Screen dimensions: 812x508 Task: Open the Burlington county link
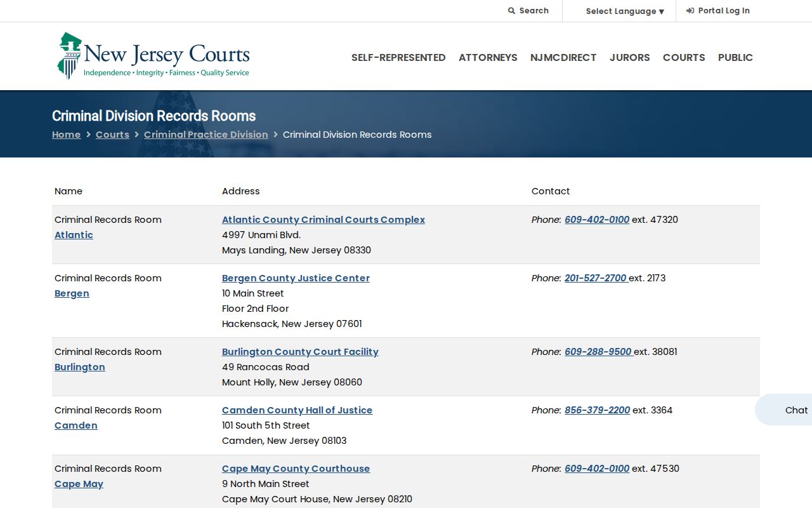(80, 367)
